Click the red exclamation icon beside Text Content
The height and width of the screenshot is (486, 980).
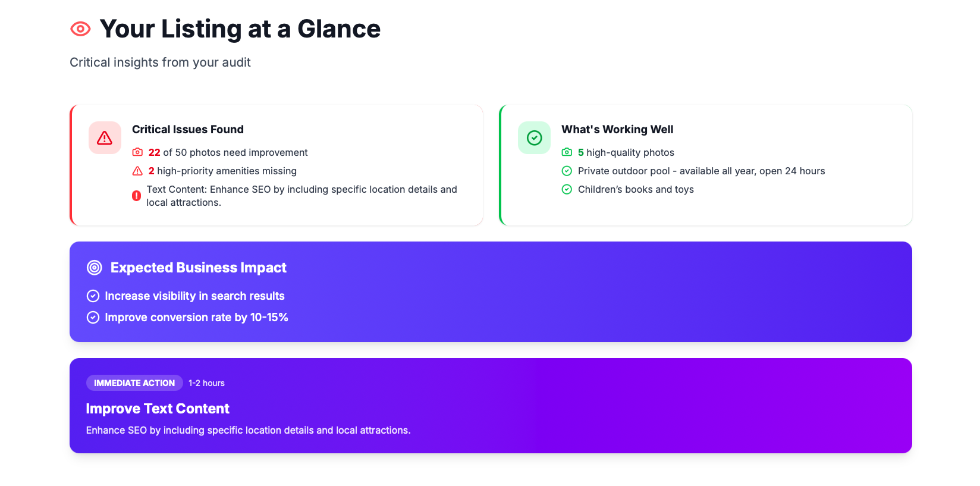tap(137, 196)
